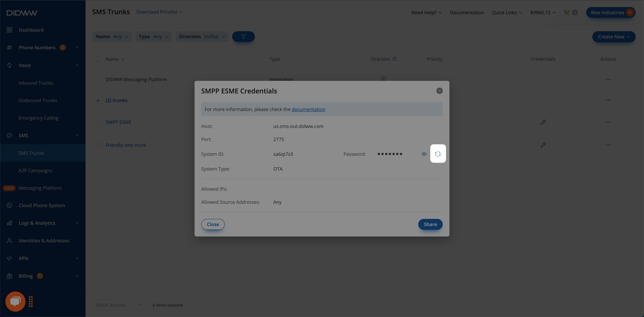Open the live chat widget
Viewport: 644px width, 317px height.
tap(15, 302)
